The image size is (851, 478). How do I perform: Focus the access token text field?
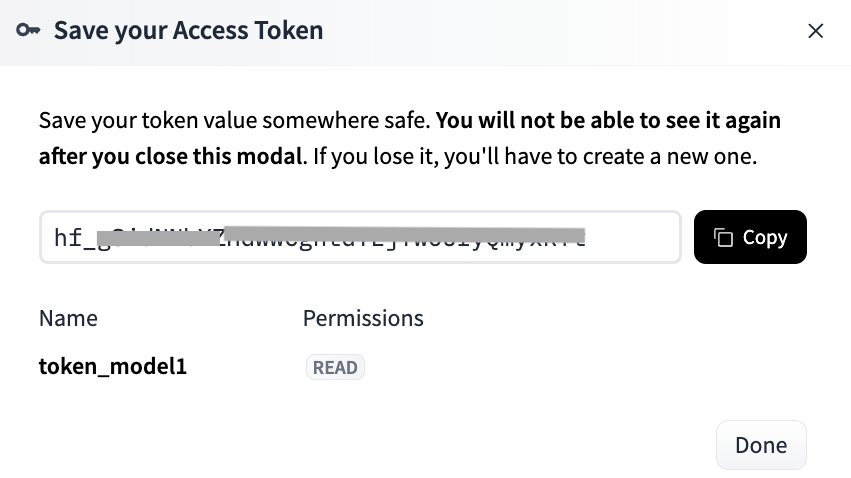(360, 237)
